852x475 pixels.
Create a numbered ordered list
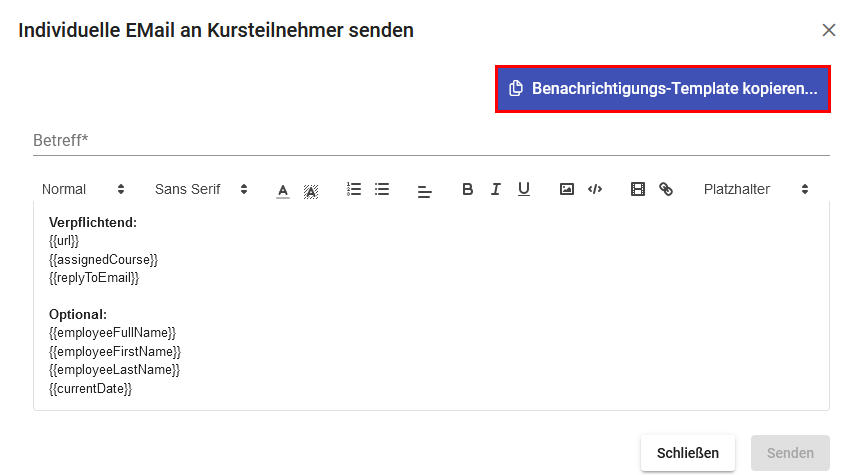(x=354, y=189)
